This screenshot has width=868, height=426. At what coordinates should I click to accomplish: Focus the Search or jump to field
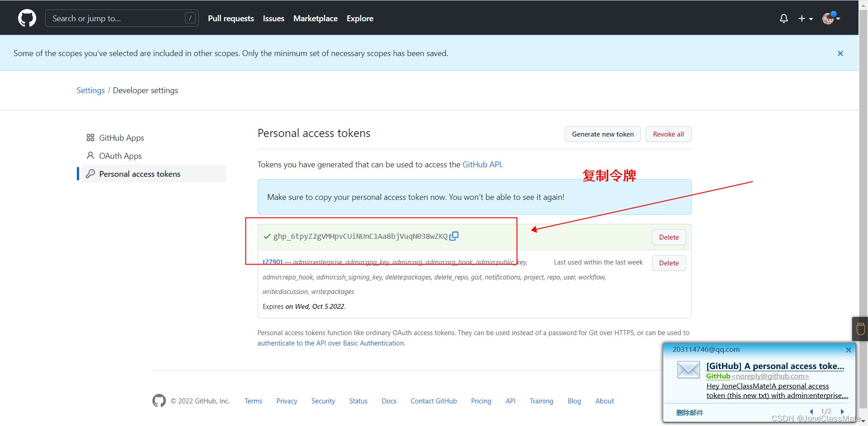pyautogui.click(x=122, y=19)
